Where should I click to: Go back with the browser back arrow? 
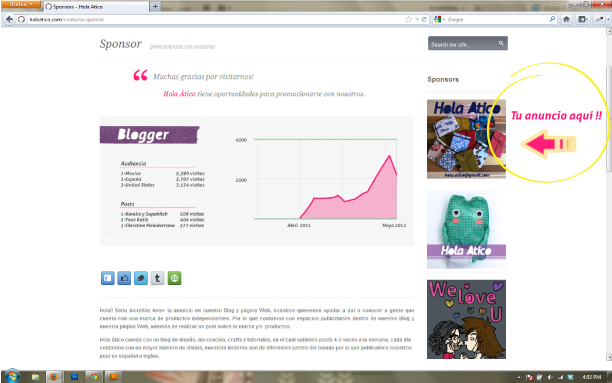9,19
